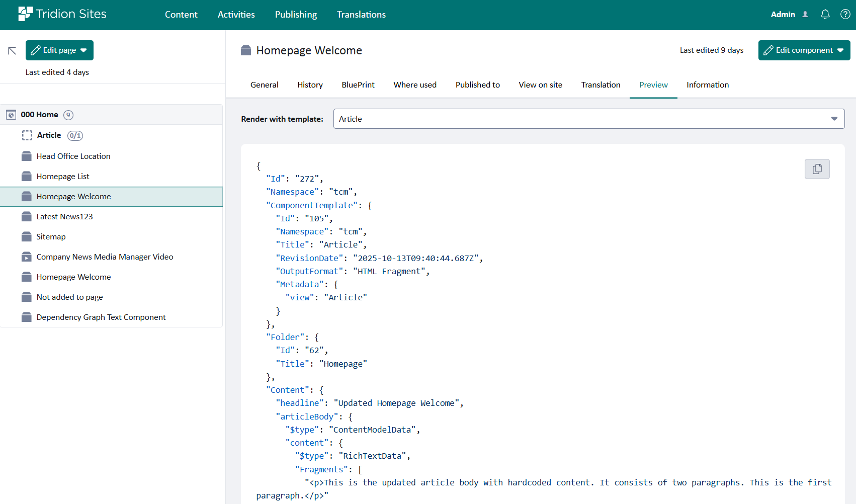Click the Admin user profile icon
856x504 pixels.
click(805, 15)
